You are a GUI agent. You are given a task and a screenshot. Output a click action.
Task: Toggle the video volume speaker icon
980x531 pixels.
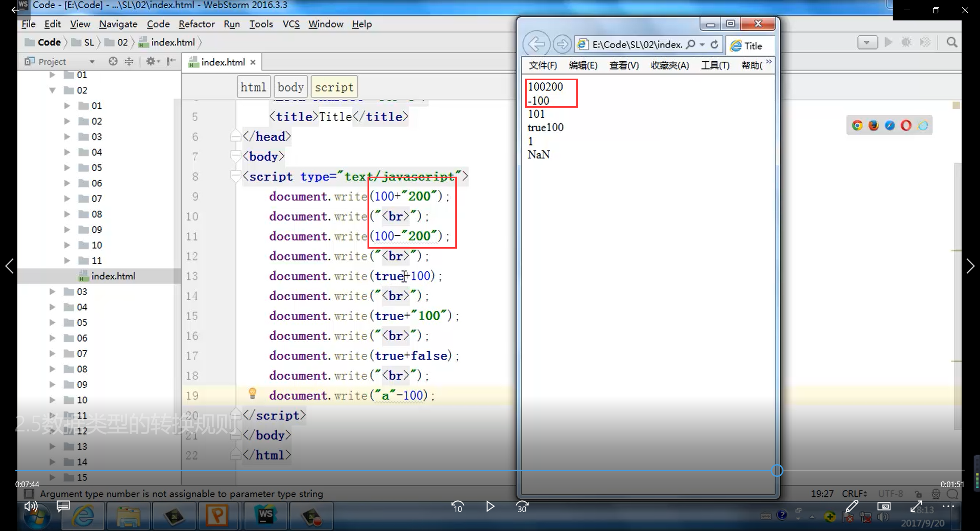coord(31,506)
